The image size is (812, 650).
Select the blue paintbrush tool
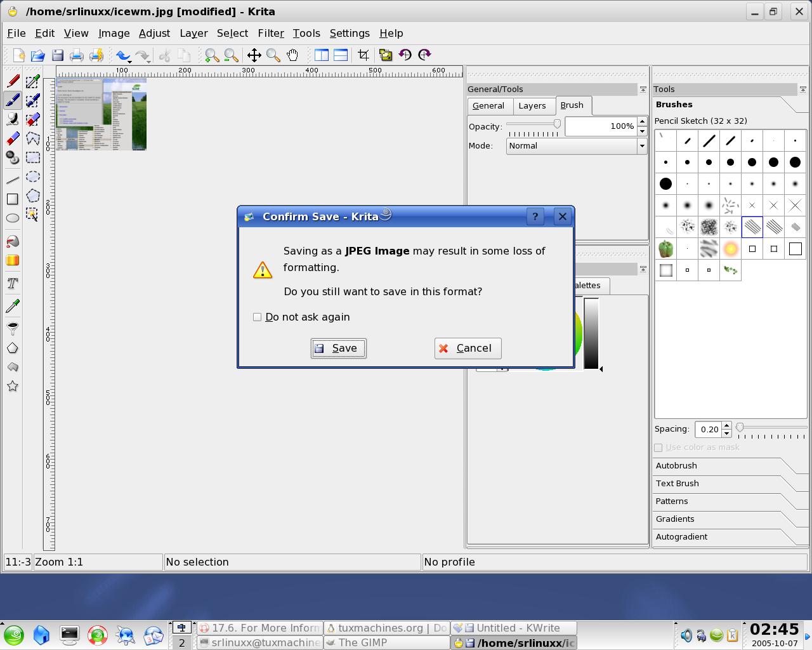tap(13, 100)
